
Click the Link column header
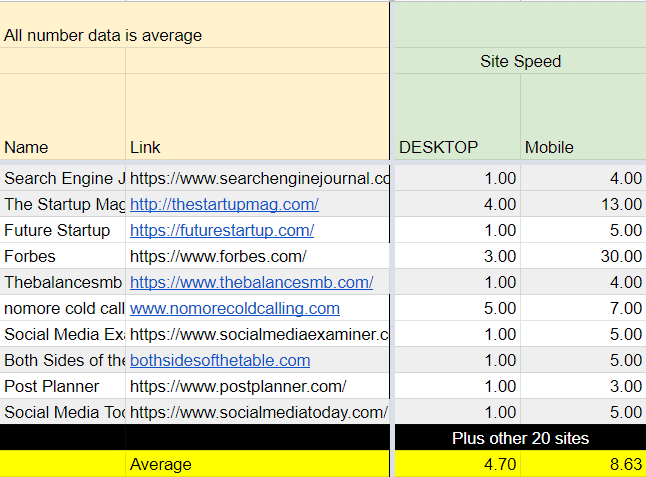(x=257, y=117)
